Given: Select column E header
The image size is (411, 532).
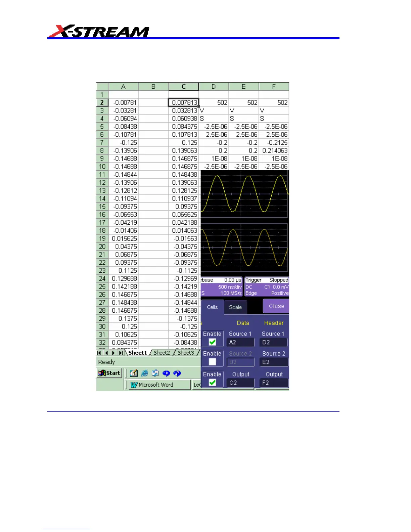Looking at the screenshot, I should pyautogui.click(x=244, y=87).
